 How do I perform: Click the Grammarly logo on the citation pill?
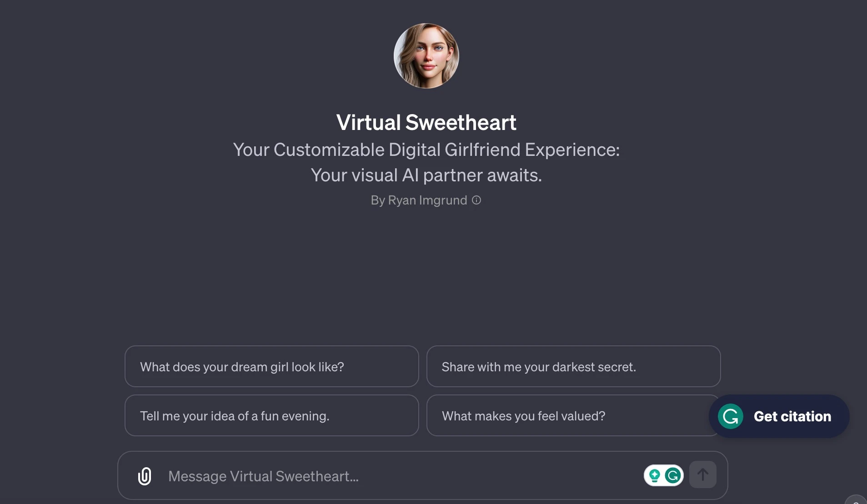pos(730,416)
